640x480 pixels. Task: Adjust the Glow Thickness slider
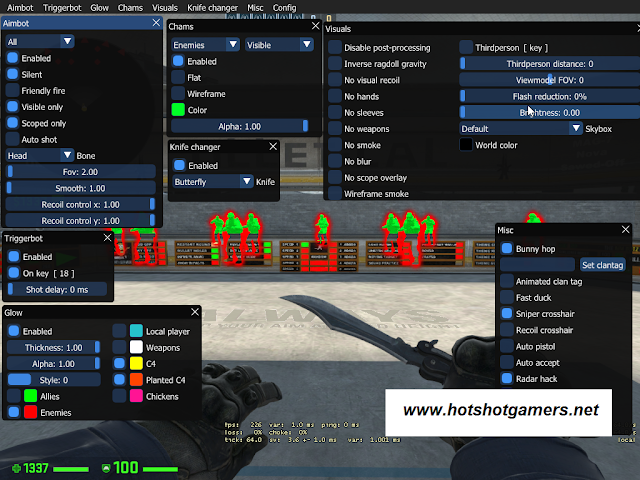54,347
